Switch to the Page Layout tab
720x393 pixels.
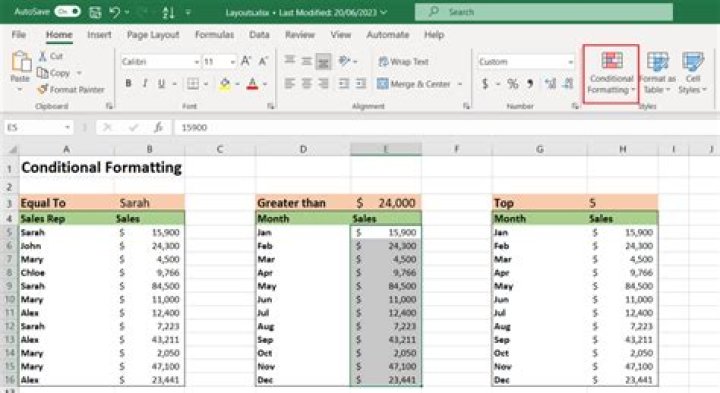153,34
